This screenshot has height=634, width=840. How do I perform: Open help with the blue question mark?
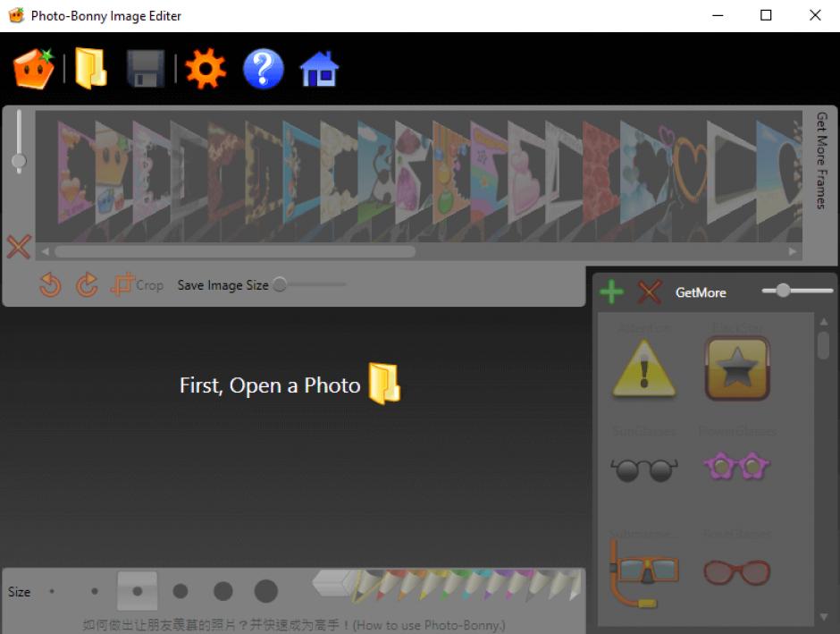[263, 69]
